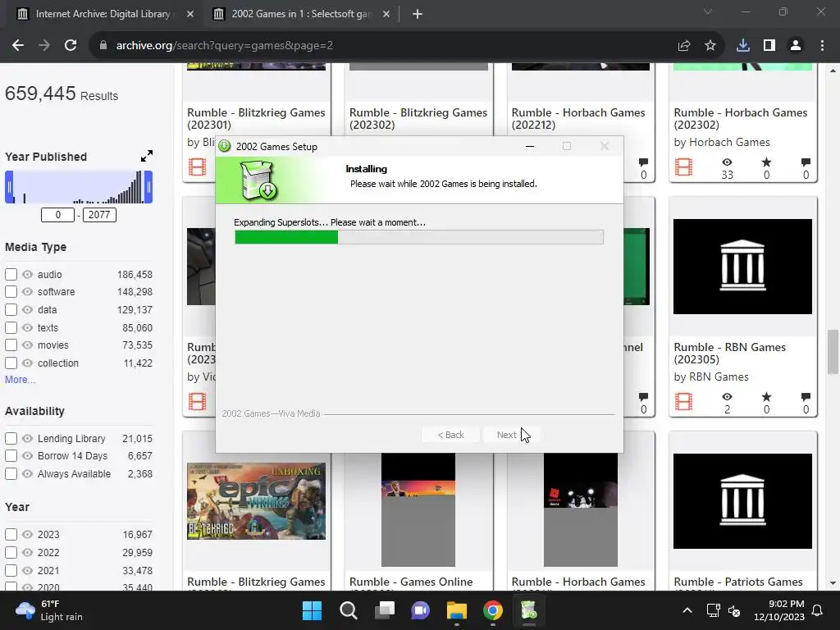840x630 pixels.
Task: Toggle the browser side panel icon
Action: pyautogui.click(x=769, y=46)
